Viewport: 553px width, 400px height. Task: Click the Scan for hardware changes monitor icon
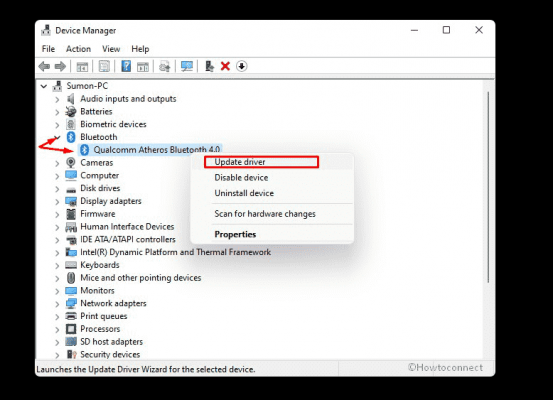[x=187, y=66]
